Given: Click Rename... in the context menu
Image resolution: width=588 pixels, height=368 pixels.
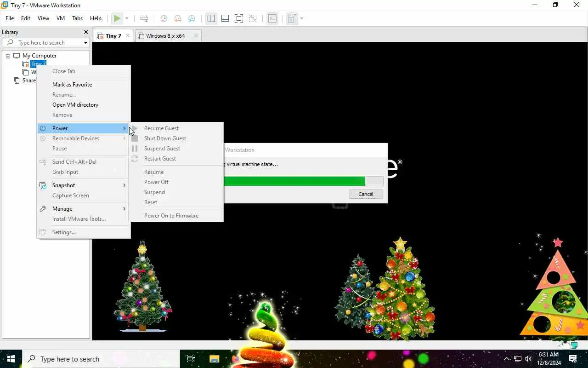Looking at the screenshot, I should (64, 95).
